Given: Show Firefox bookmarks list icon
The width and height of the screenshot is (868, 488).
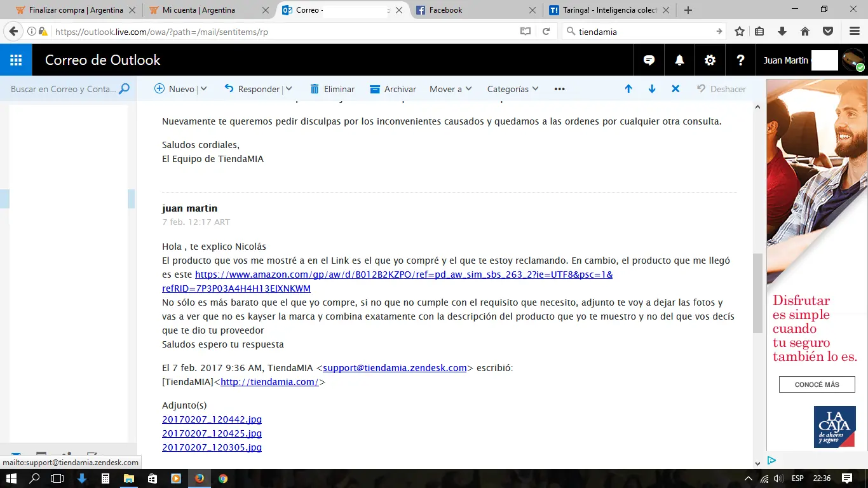Looking at the screenshot, I should pyautogui.click(x=759, y=31).
